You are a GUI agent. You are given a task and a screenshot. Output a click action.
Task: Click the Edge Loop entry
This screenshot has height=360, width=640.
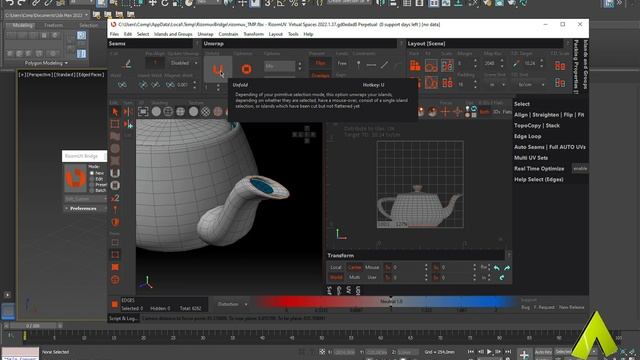click(x=527, y=136)
